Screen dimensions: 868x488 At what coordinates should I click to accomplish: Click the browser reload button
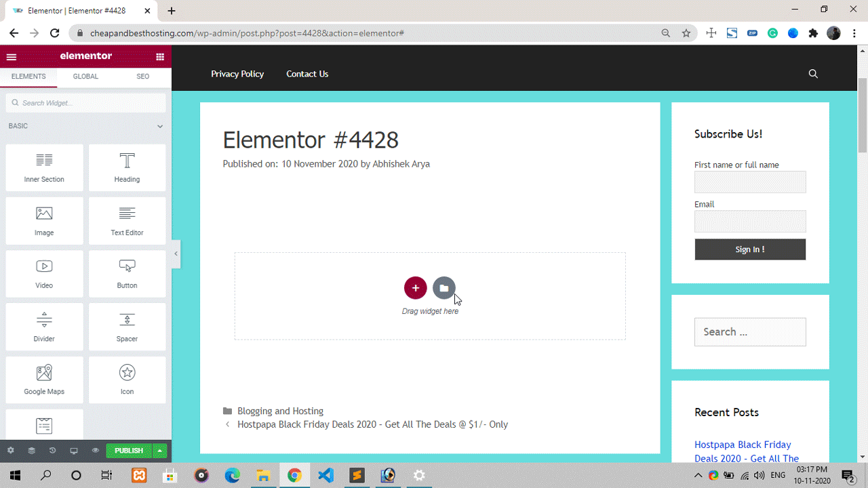pyautogui.click(x=55, y=33)
